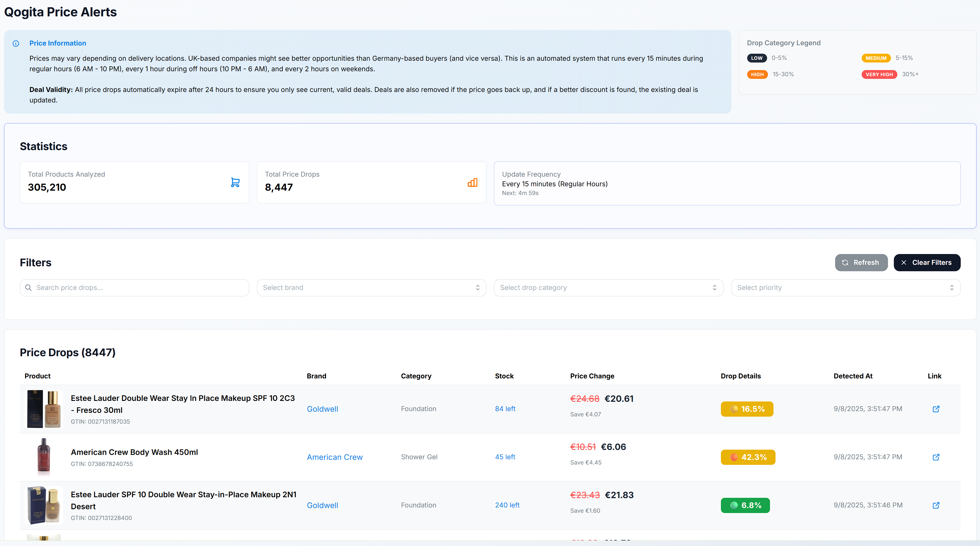Screen dimensions: 980x546
Task: Click the Price Information info icon
Action: click(x=15, y=43)
